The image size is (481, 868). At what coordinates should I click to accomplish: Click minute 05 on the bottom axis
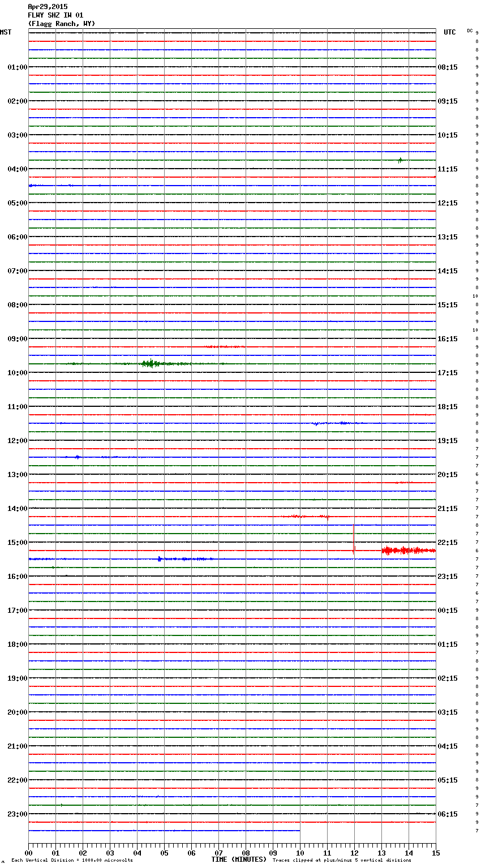(x=164, y=853)
